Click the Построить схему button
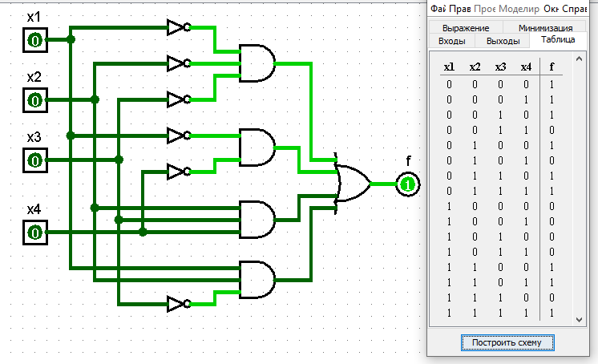This screenshot has width=598, height=364. coord(507,342)
